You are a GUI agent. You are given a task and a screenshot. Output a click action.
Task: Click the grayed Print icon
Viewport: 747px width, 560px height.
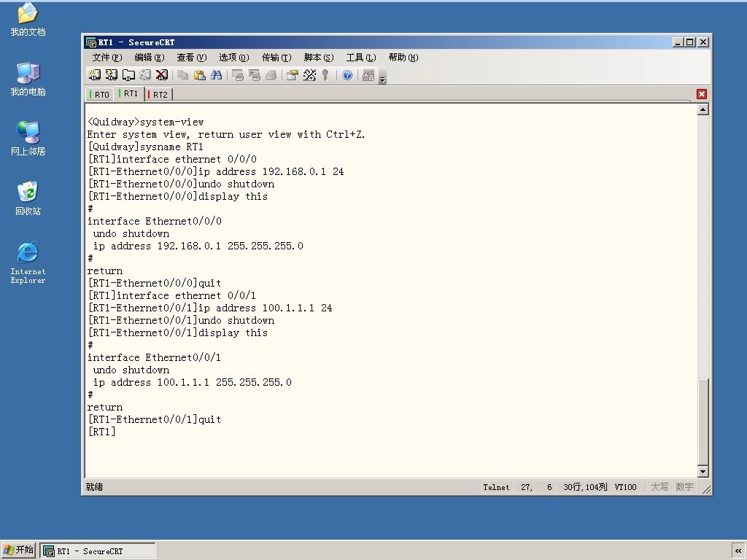click(271, 75)
